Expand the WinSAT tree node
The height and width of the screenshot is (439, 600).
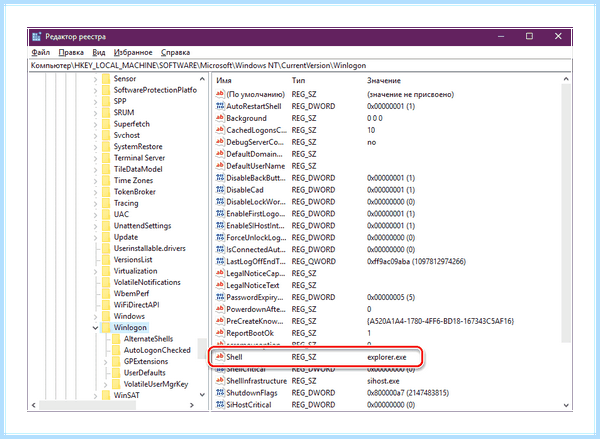pyautogui.click(x=95, y=396)
